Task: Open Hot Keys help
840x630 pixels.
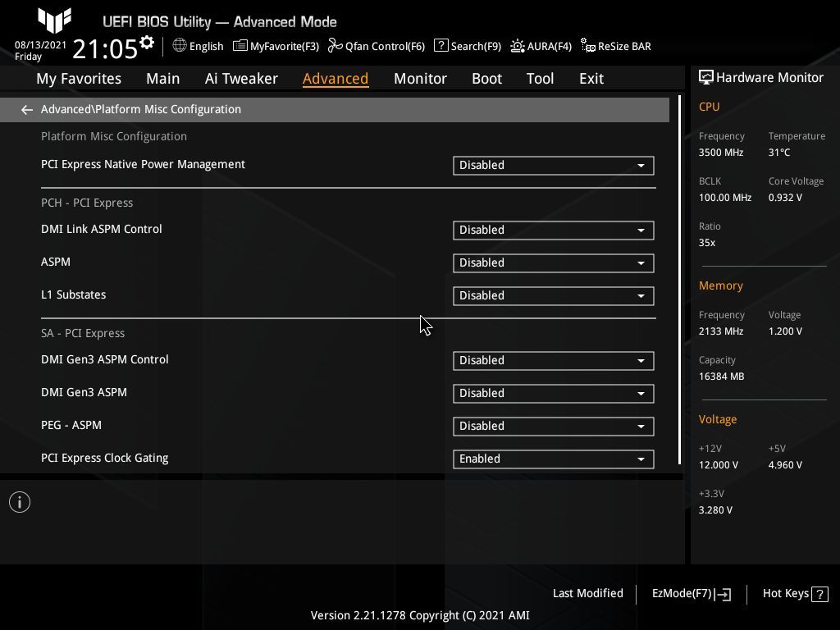Action: (795, 594)
